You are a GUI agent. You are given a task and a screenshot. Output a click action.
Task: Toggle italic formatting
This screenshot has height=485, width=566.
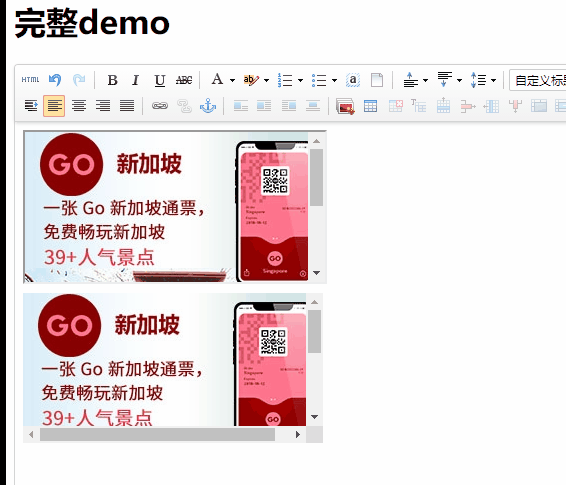coord(136,80)
